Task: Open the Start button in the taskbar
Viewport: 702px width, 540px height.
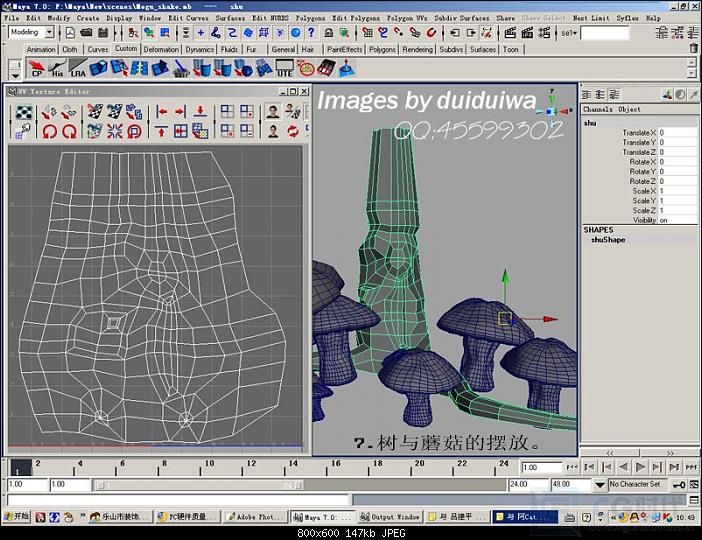Action: (17, 517)
